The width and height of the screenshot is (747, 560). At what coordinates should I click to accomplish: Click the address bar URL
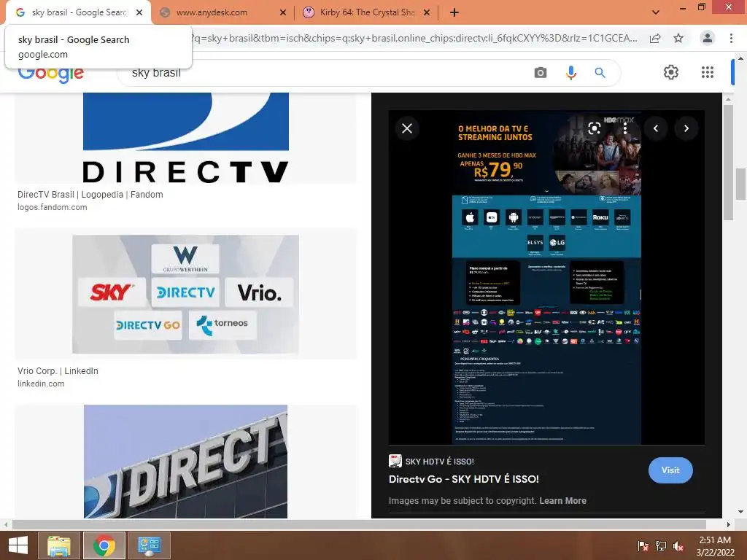[414, 38]
